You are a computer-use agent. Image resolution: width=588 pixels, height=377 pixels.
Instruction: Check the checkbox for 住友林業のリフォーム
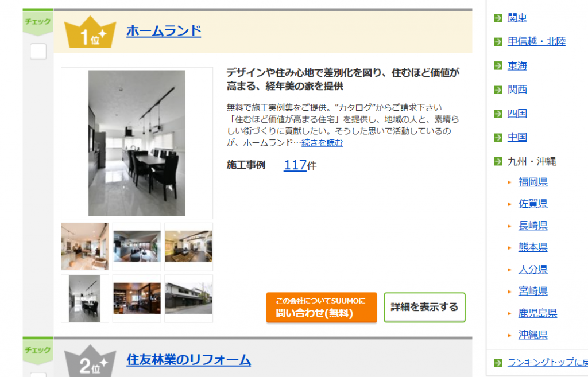click(x=38, y=374)
